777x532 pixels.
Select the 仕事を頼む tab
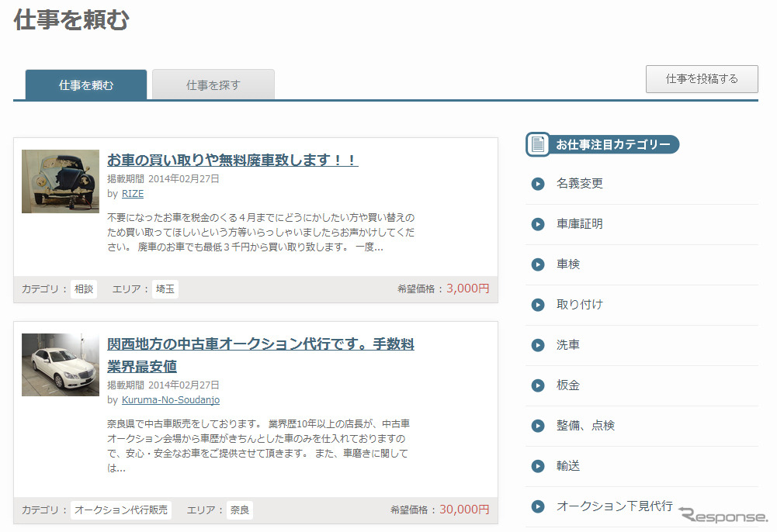pos(86,85)
